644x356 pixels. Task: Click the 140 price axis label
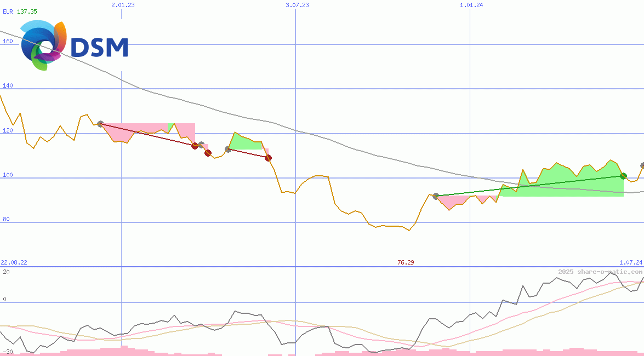[8, 85]
